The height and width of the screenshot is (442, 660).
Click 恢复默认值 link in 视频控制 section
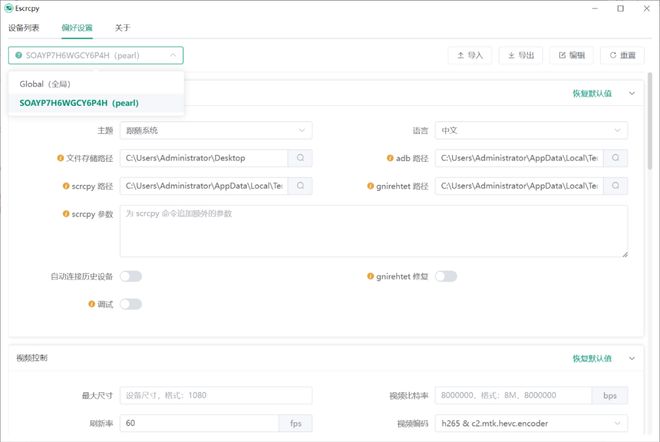pos(592,358)
